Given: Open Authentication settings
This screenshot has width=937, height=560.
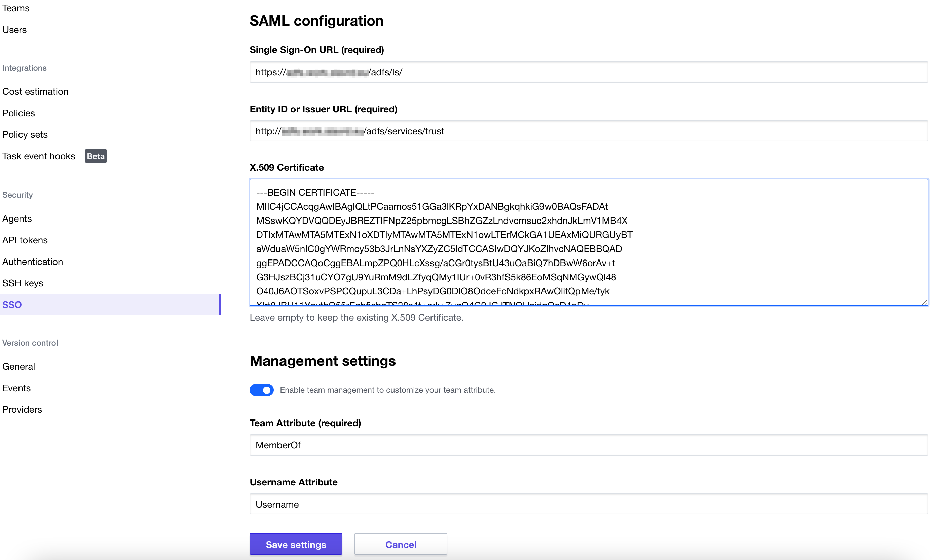Looking at the screenshot, I should click(33, 262).
